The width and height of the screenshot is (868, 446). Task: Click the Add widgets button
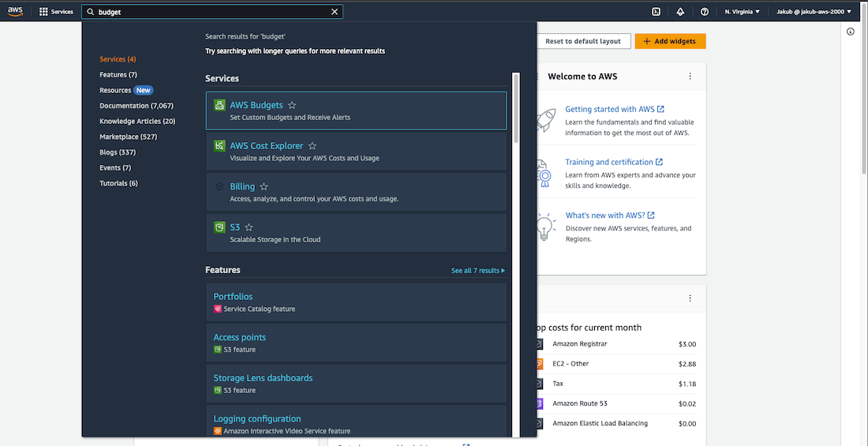670,42
